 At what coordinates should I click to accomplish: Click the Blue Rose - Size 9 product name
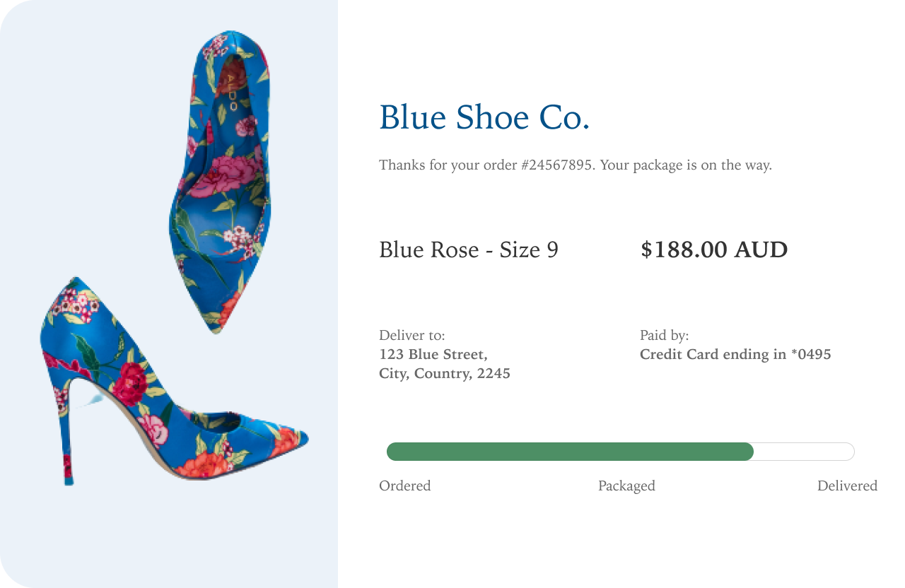tap(469, 249)
